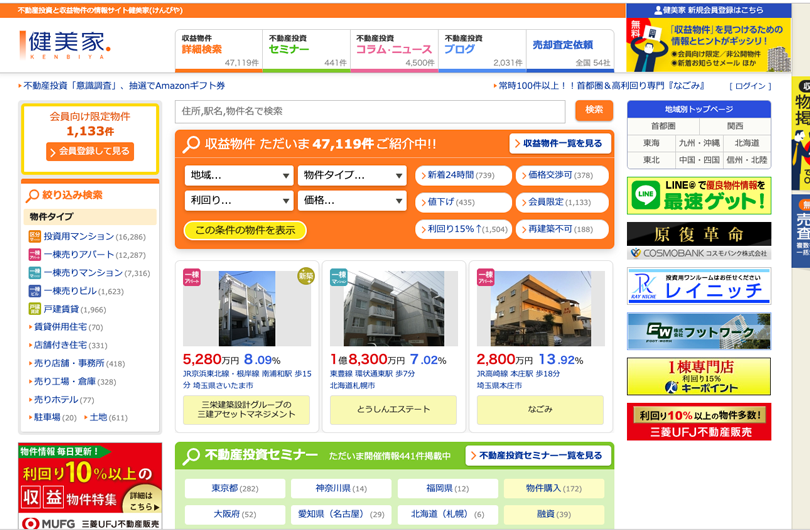810x530 pixels.
Task: Click the 不動産投資「意識調査」Amazonギフト券 link
Action: [124, 86]
